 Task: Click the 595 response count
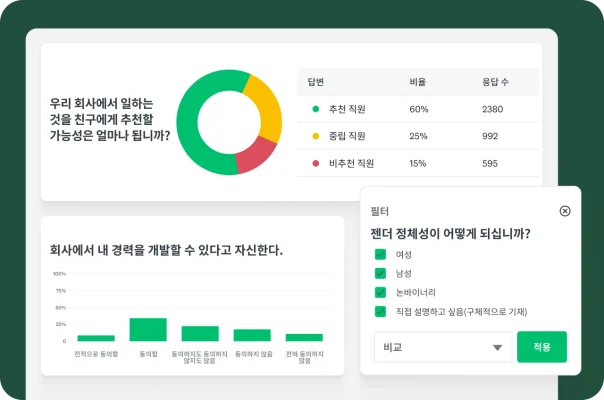click(490, 163)
